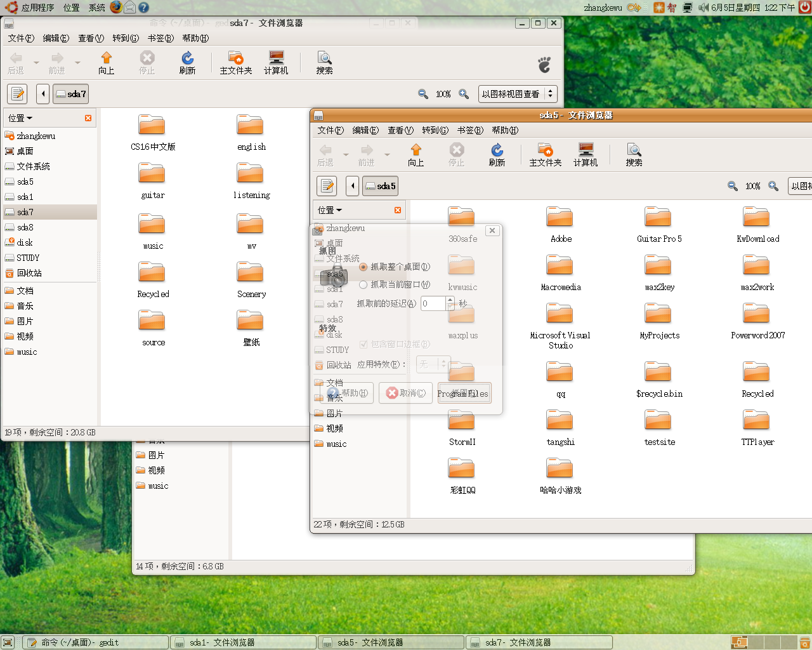The height and width of the screenshot is (650, 812).
Task: Open forward history dropdown arrow in sda7
Action: tap(77, 62)
